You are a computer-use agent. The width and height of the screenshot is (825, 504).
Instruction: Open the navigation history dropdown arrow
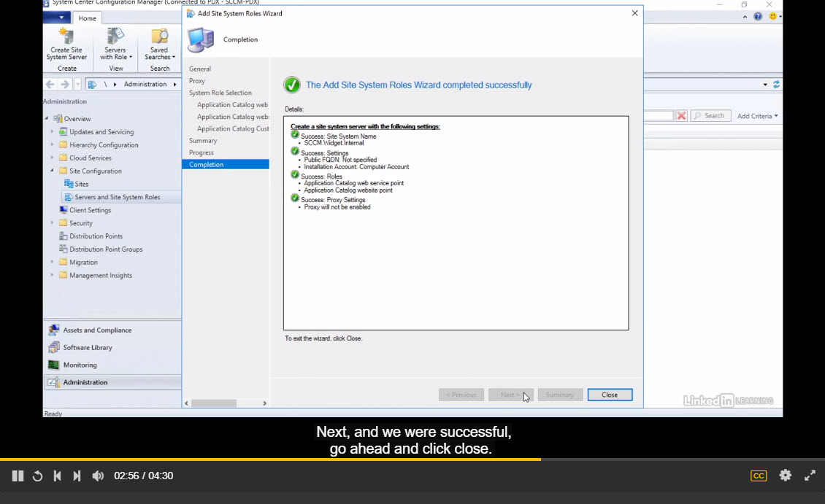coord(77,84)
